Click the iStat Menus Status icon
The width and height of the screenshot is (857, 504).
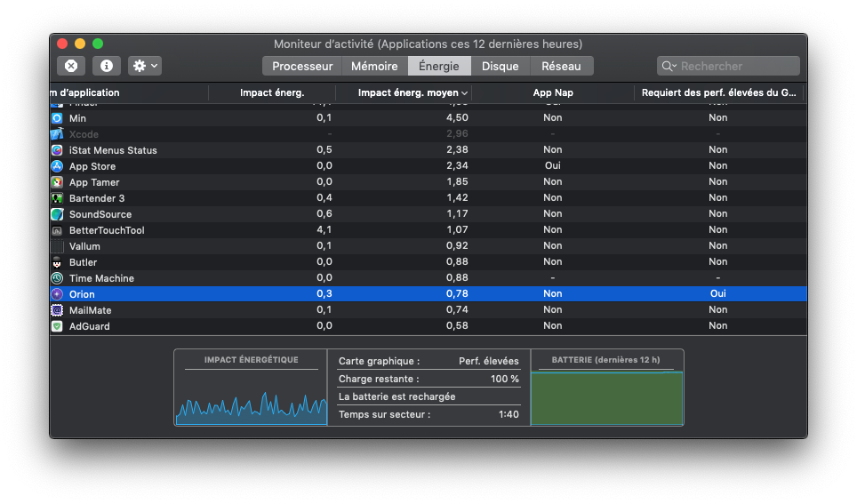(x=57, y=150)
